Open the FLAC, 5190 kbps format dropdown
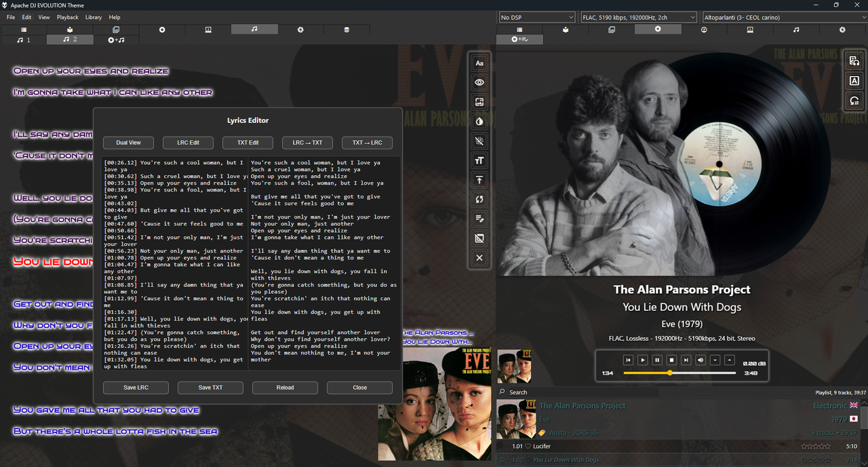This screenshot has width=868, height=467. click(639, 17)
